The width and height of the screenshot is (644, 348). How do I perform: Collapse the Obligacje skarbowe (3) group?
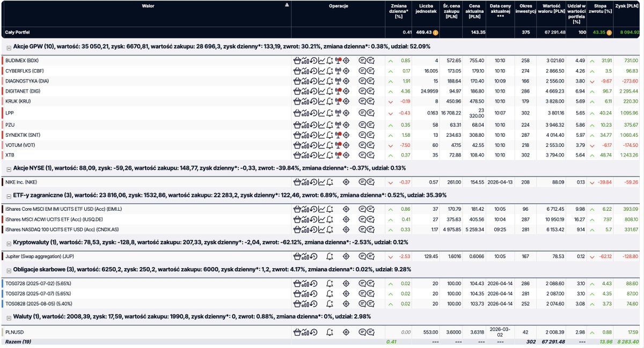[x=9, y=270]
